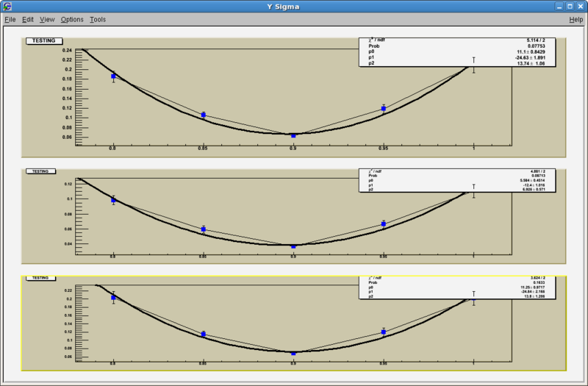
Task: Click the ROOT window icon in title bar
Action: [7, 7]
